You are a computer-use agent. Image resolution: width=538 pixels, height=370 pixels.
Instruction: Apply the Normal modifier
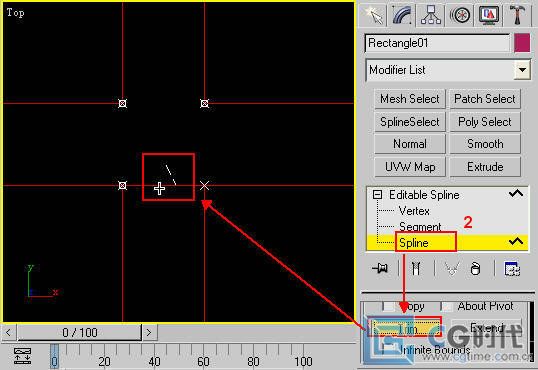point(410,144)
